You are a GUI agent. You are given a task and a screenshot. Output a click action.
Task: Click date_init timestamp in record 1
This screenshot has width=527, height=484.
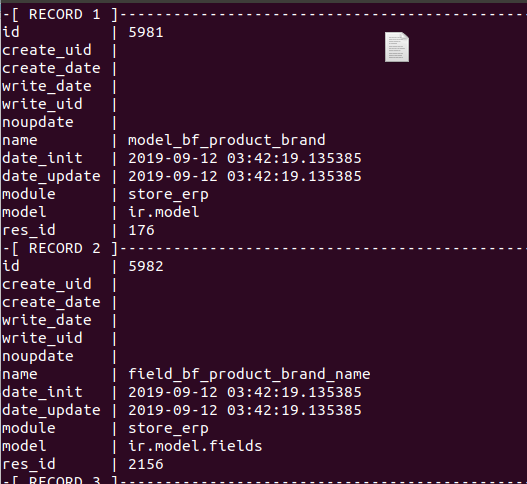(245, 158)
